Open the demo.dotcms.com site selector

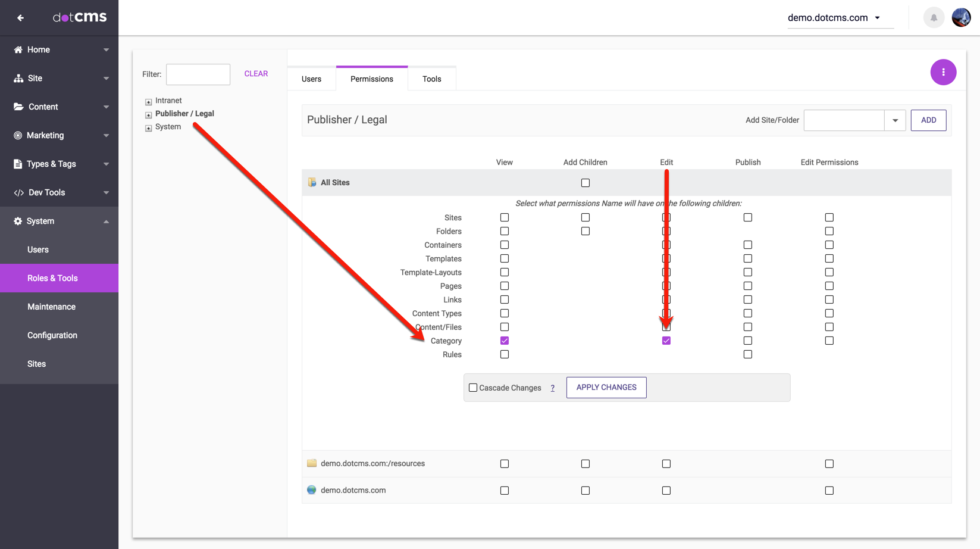coord(834,18)
